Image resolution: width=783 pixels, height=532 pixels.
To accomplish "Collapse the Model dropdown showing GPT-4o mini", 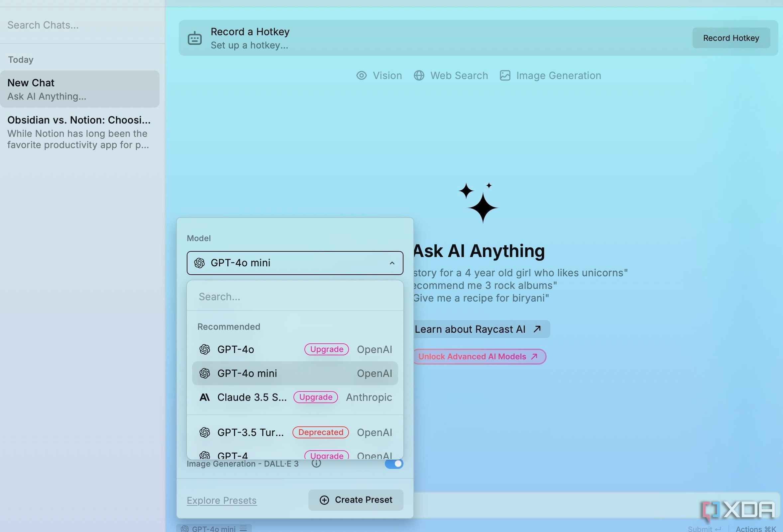I will pos(295,263).
